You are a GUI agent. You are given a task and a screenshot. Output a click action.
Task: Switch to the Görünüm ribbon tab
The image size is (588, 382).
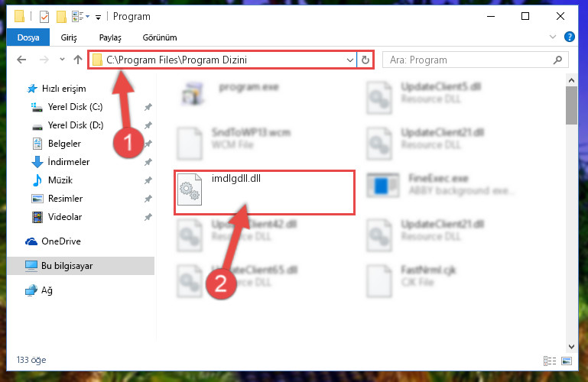pyautogui.click(x=160, y=37)
